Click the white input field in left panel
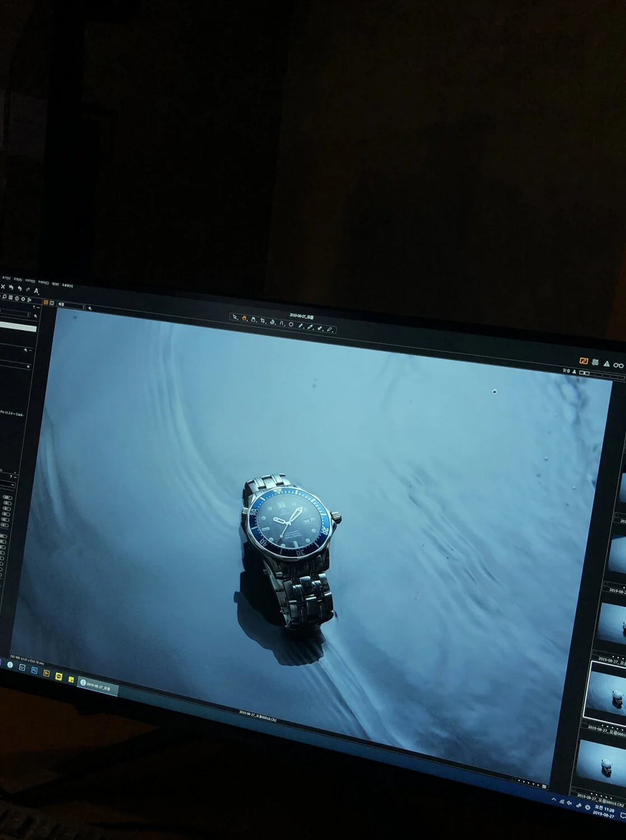Image resolution: width=626 pixels, height=840 pixels. 18,326
